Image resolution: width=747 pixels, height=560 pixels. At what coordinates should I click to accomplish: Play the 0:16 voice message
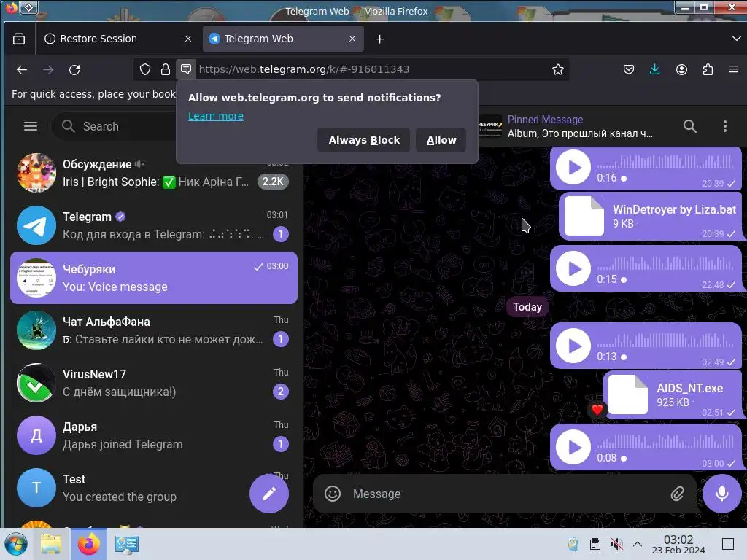(573, 167)
